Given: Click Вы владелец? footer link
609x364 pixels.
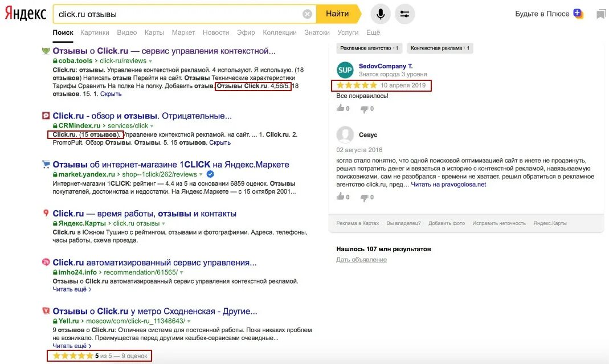Looking at the screenshot, I should click(x=403, y=223).
